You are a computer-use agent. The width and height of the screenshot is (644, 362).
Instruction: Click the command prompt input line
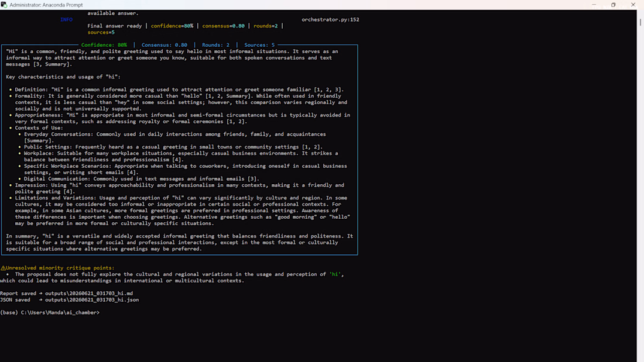click(50, 312)
